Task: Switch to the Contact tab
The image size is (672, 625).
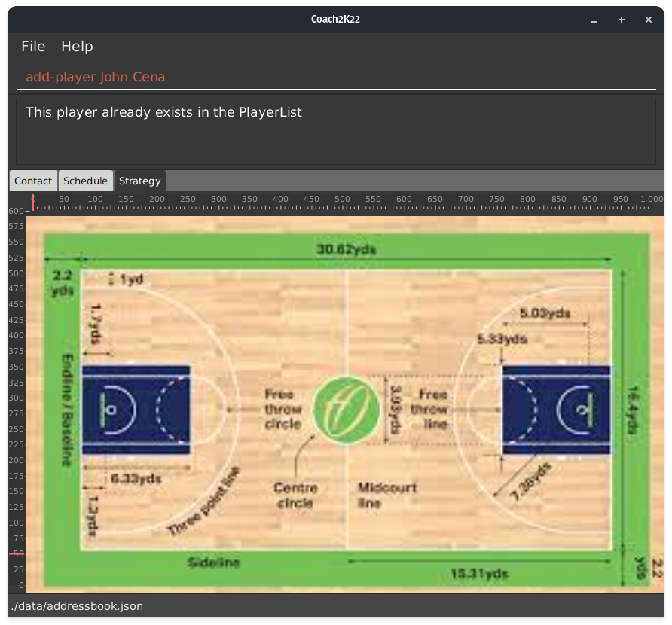Action: (33, 181)
